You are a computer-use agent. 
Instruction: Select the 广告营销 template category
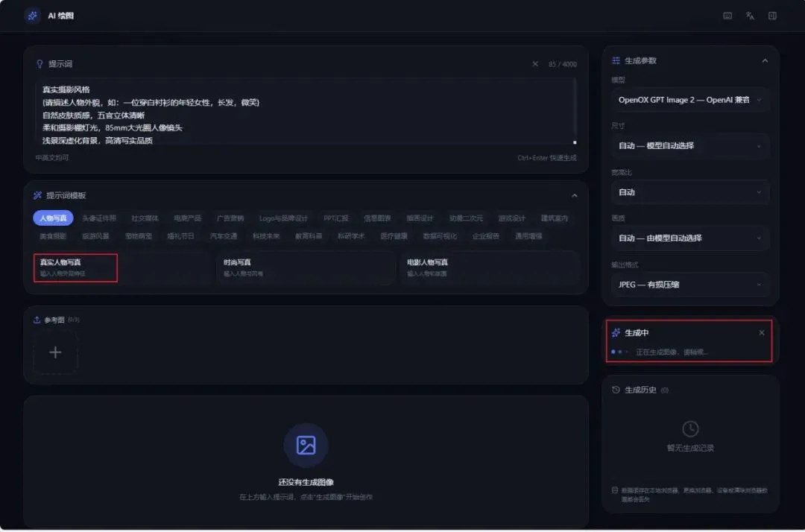click(230, 218)
